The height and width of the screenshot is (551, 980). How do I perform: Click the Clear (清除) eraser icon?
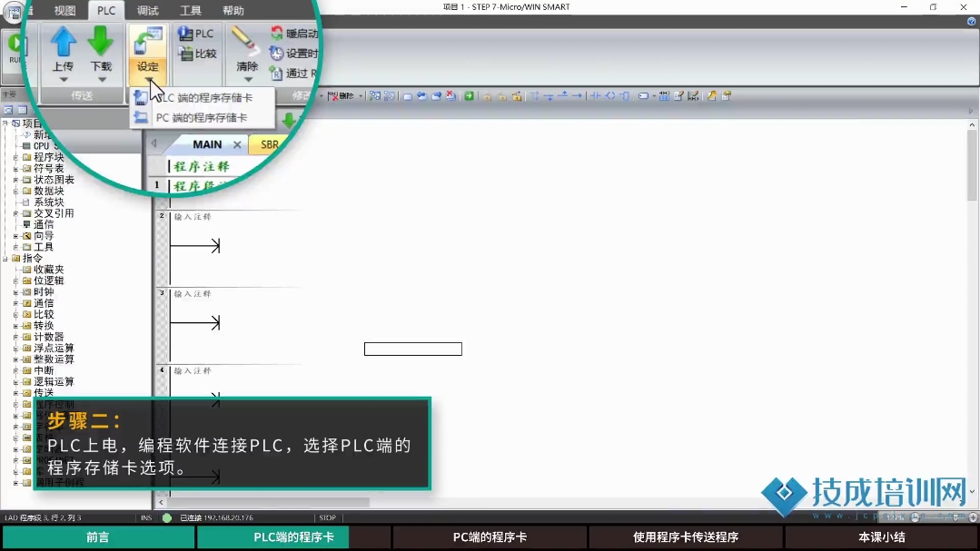pyautogui.click(x=247, y=41)
